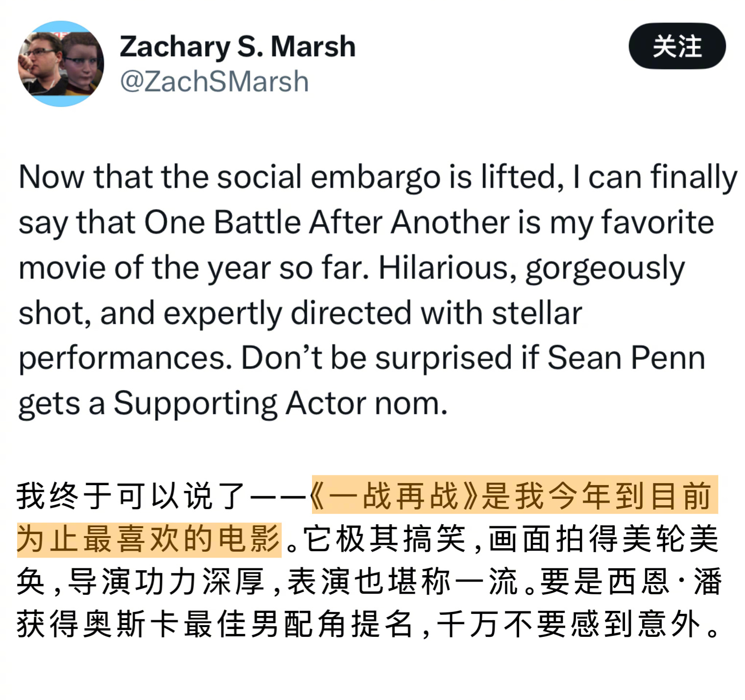Open Zachary S. Marsh's profile picture
Screen dimensions: 745x700
point(61,64)
